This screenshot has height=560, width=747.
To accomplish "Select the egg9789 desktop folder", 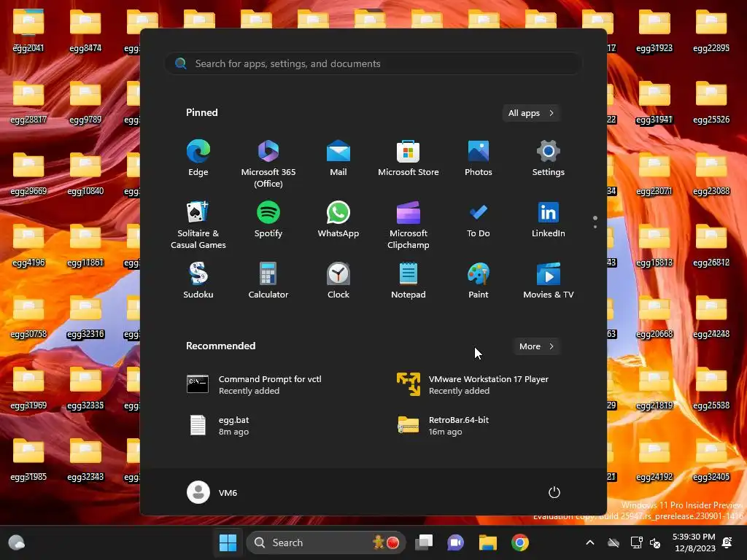I will click(x=85, y=102).
